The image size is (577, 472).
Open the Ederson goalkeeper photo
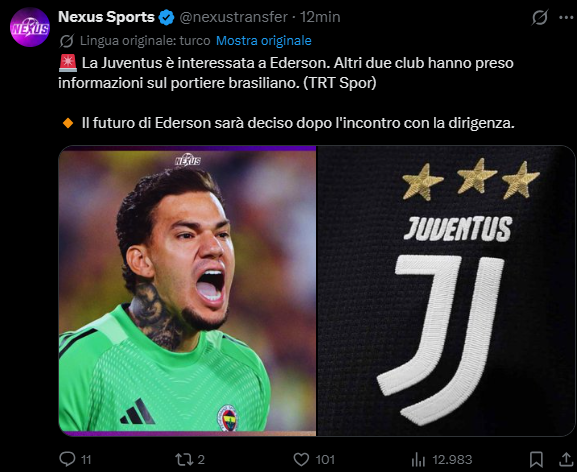coord(187,291)
